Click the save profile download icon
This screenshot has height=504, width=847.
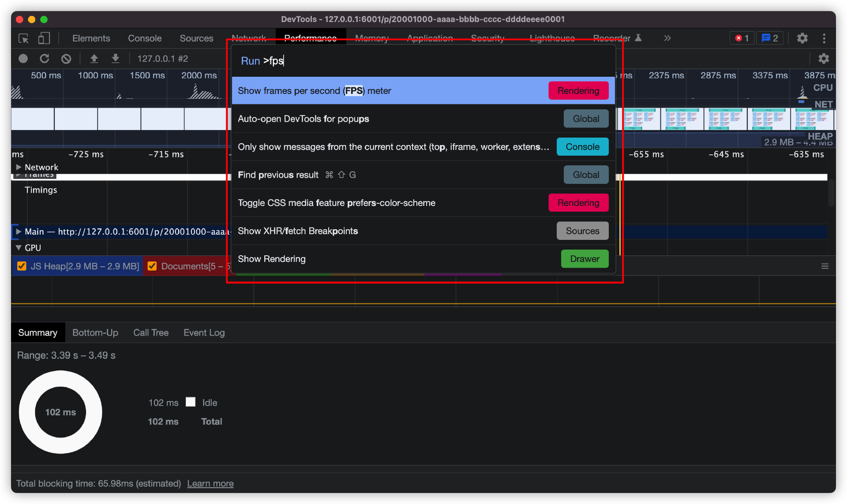[116, 59]
